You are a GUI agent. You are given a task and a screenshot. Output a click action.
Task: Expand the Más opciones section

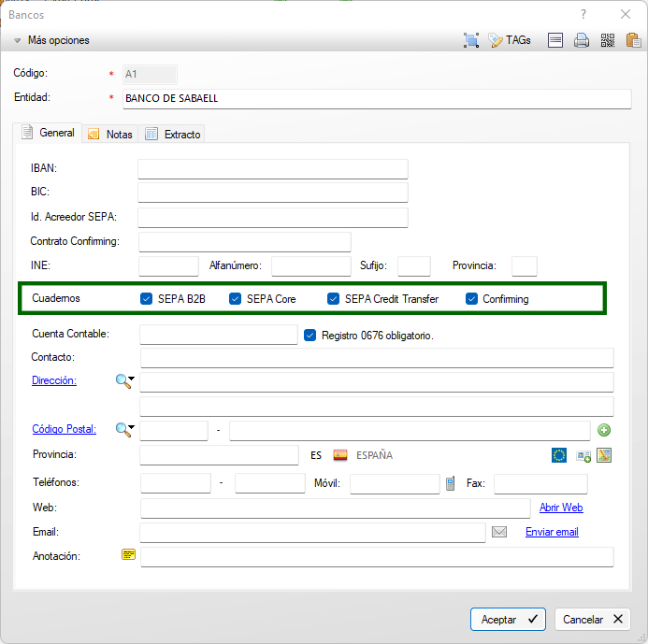(18, 40)
